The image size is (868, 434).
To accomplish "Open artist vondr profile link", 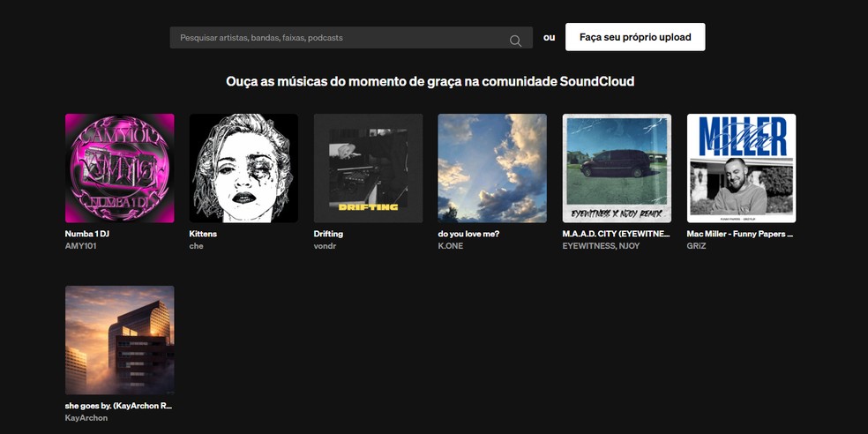I will tap(325, 246).
